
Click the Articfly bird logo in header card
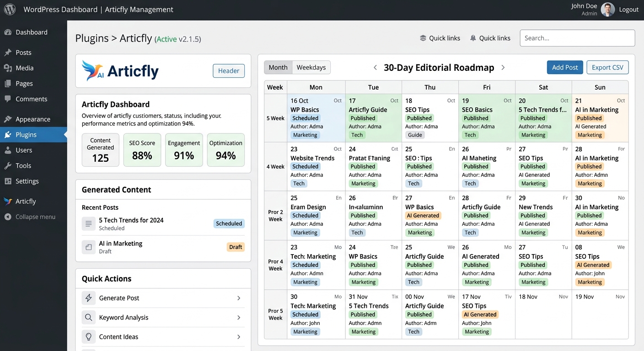(x=93, y=71)
